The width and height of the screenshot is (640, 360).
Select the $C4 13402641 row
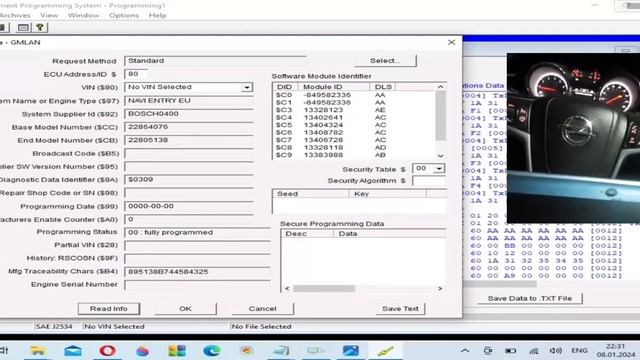(353, 118)
